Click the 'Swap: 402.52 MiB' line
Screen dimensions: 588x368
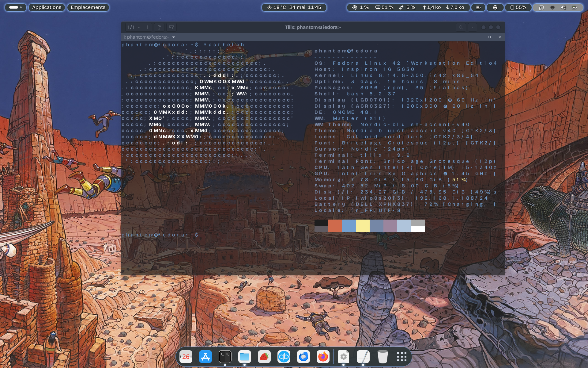(x=387, y=186)
